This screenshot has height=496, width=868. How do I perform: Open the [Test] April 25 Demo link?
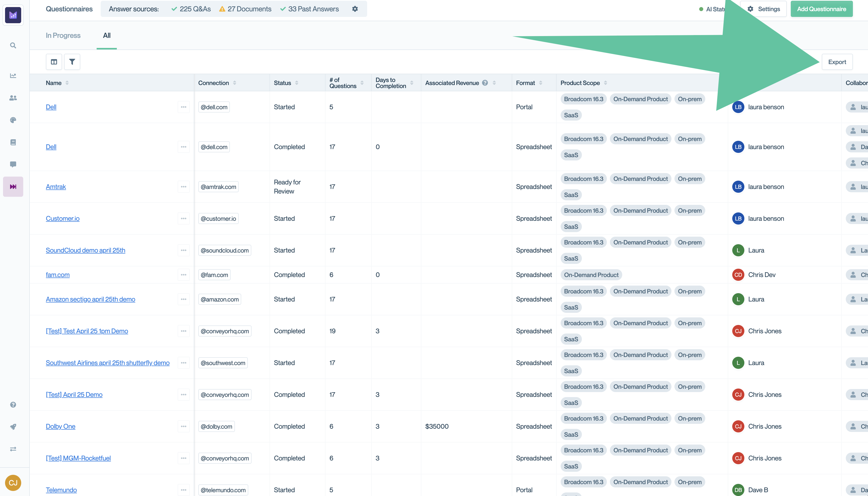pos(74,395)
